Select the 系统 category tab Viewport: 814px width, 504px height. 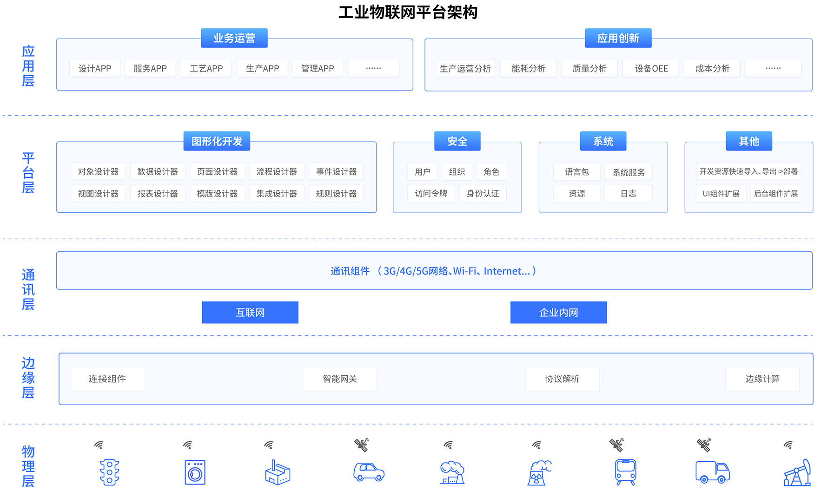tap(603, 141)
